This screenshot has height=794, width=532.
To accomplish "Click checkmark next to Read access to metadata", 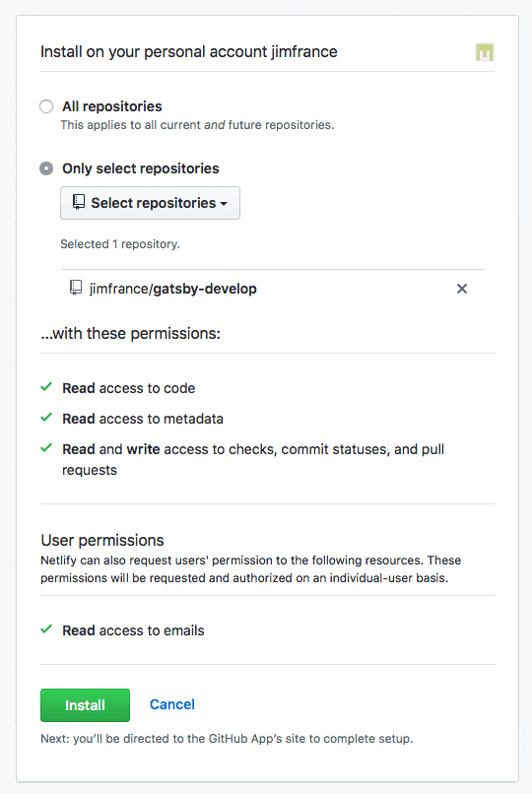I will (x=46, y=418).
